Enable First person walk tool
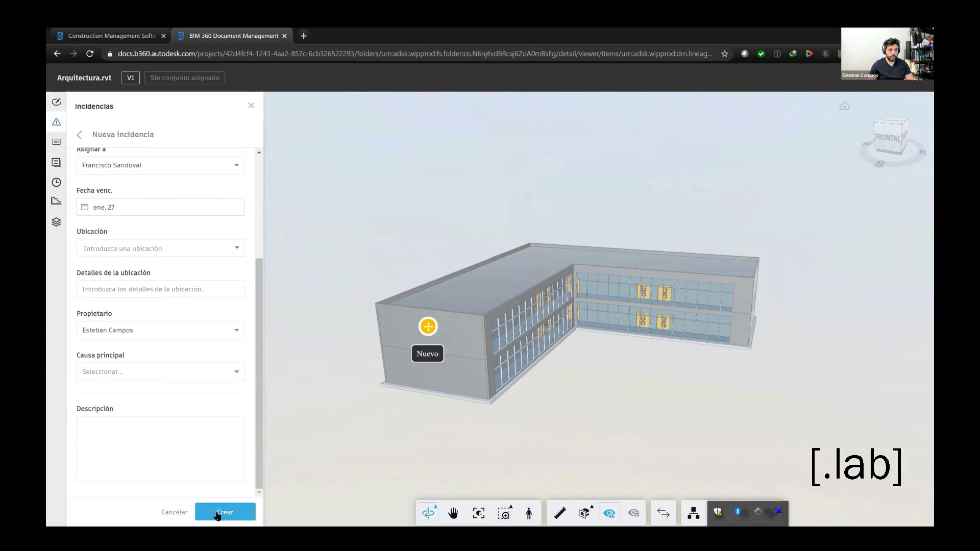The image size is (980, 551). [x=529, y=513]
